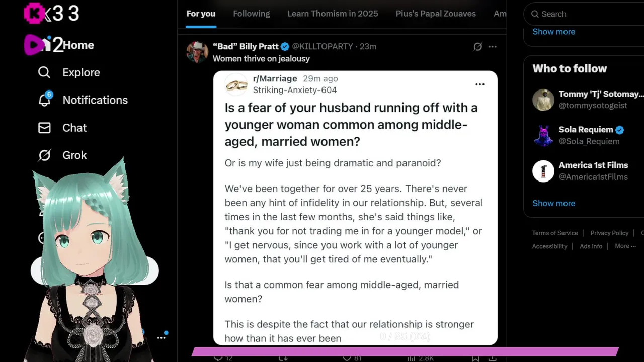Open more options on Billy Pratt's post
The width and height of the screenshot is (644, 362).
493,47
